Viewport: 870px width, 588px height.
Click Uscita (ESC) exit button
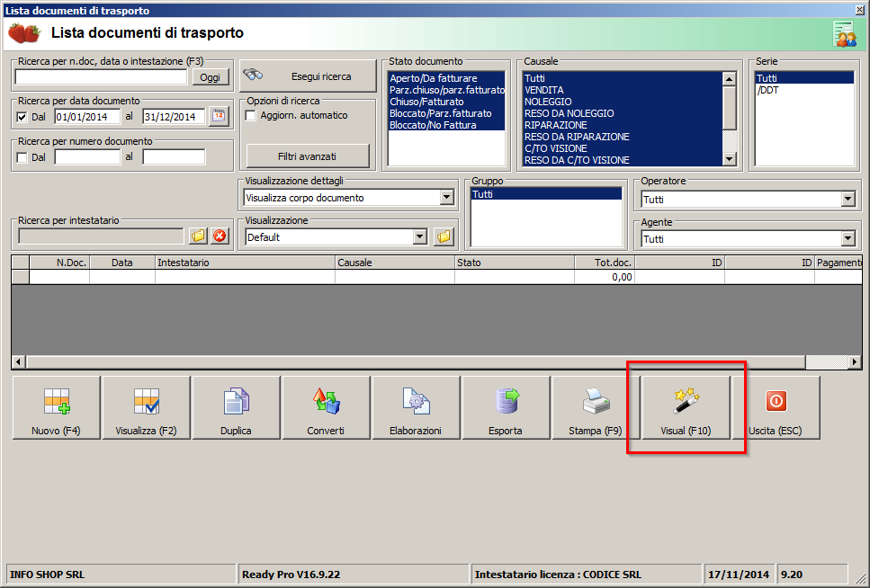tap(776, 407)
